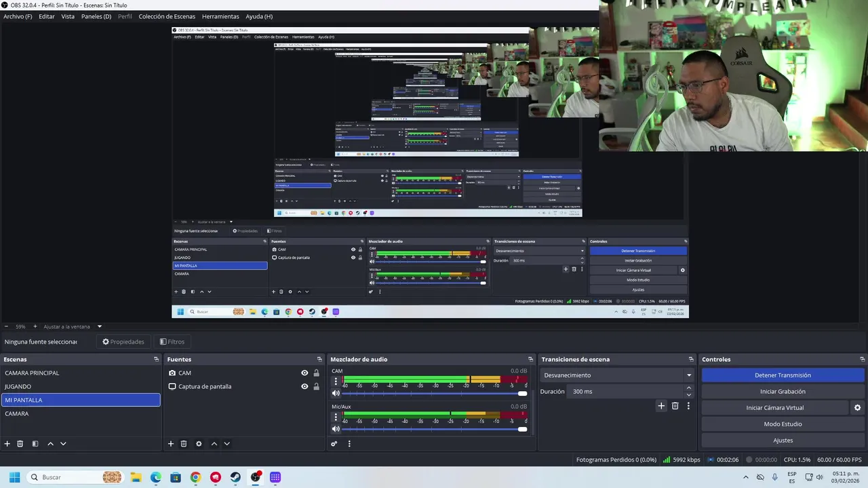This screenshot has height=488, width=868.
Task: Click Detener Transmisión button
Action: point(783,375)
